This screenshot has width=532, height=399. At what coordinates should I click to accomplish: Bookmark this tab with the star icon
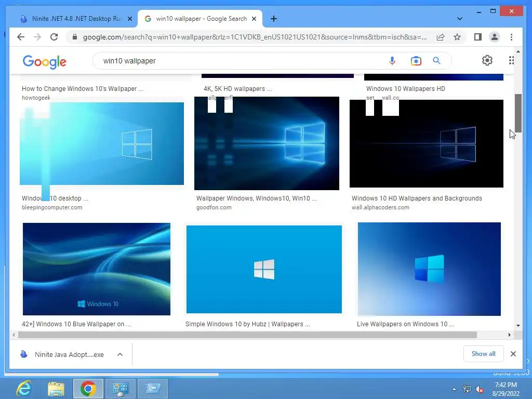pos(457,37)
